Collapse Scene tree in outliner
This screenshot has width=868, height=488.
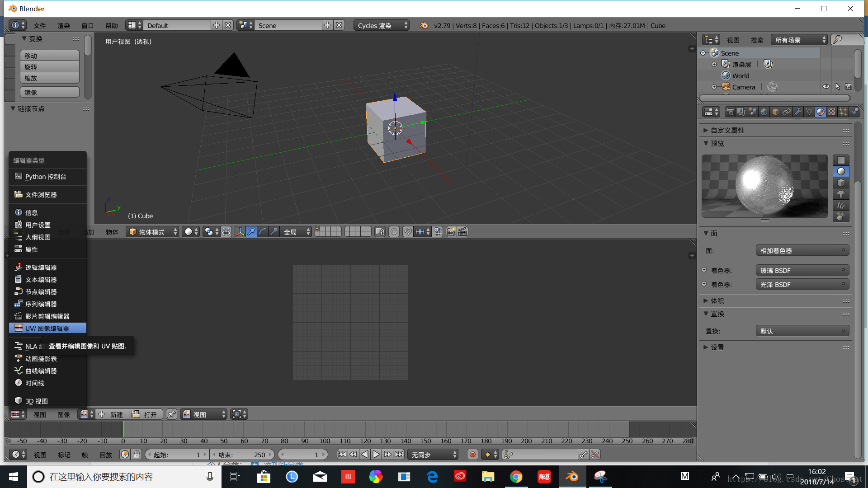[x=703, y=53]
